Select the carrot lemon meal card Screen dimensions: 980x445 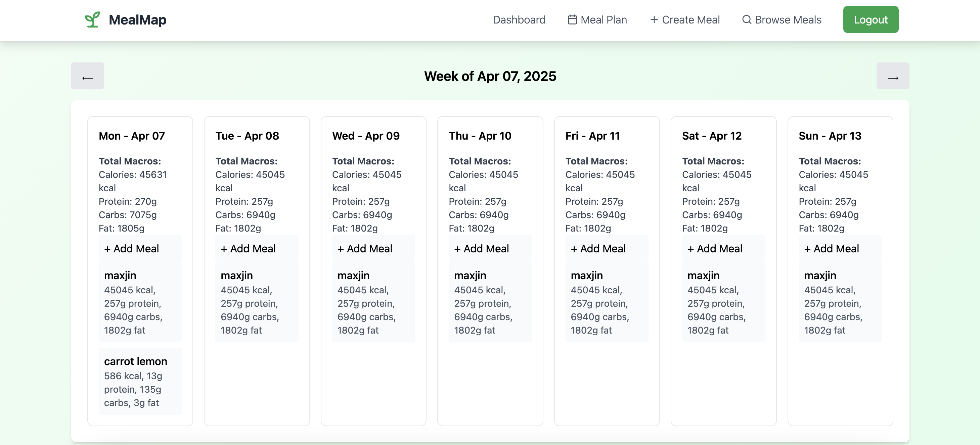click(140, 381)
